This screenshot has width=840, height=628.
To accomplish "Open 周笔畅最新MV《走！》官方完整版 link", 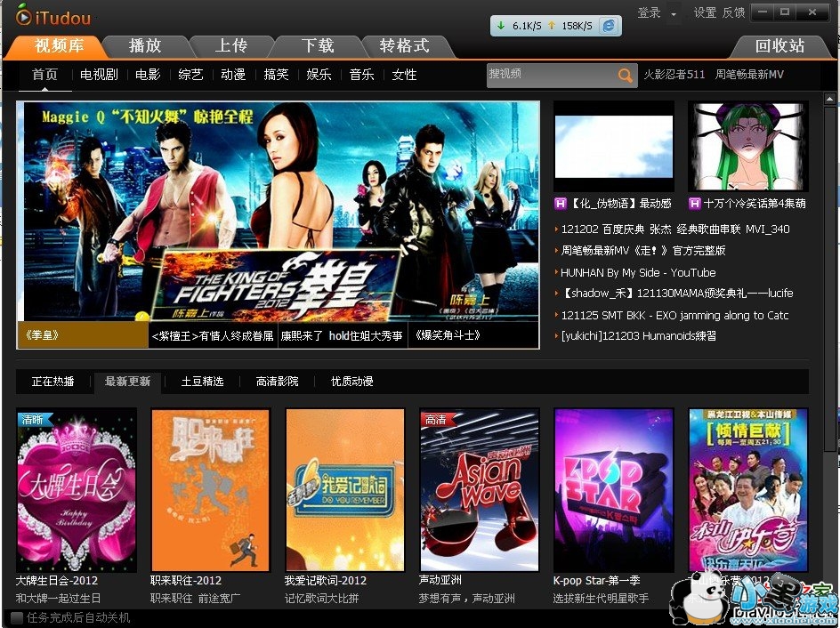I will coord(642,251).
